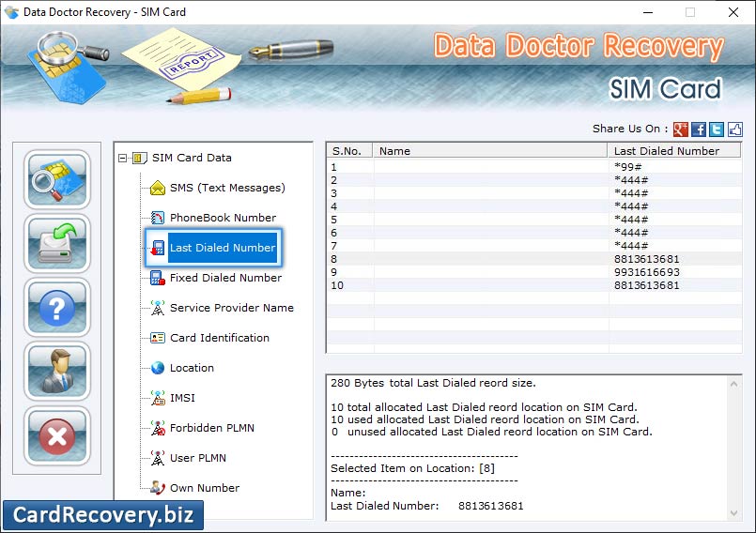Select Fixed Dialed Number in tree
The width and height of the screenshot is (756, 533).
(225, 278)
